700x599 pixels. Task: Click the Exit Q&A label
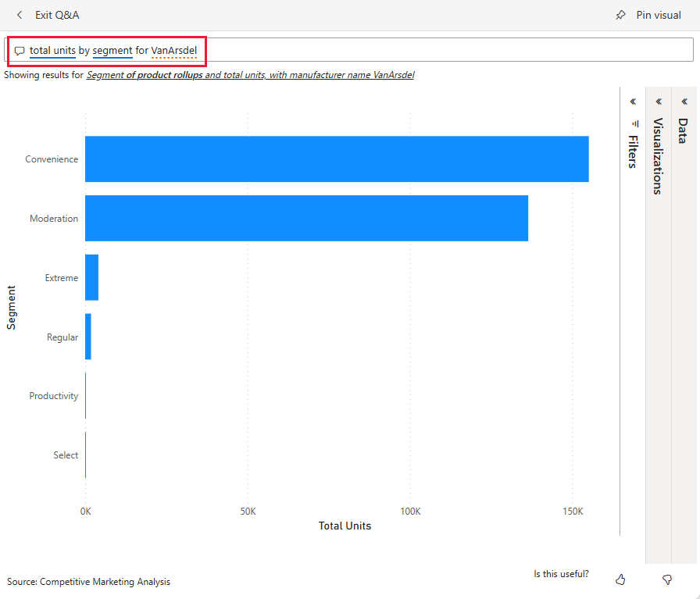point(57,15)
